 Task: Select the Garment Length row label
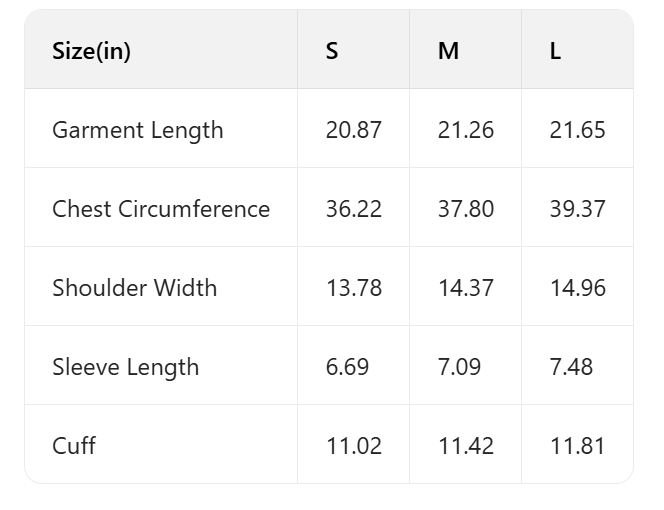tap(137, 130)
